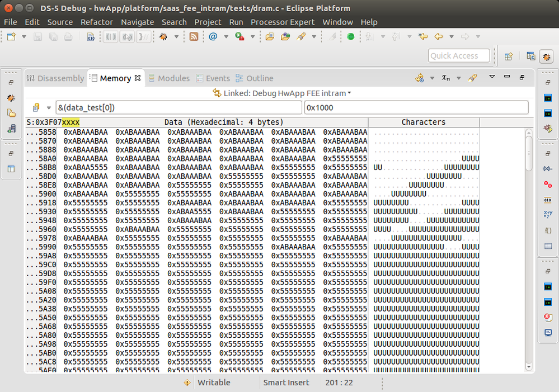
Task: Click the scrollbar down arrow in Memory view
Action: pos(529,367)
